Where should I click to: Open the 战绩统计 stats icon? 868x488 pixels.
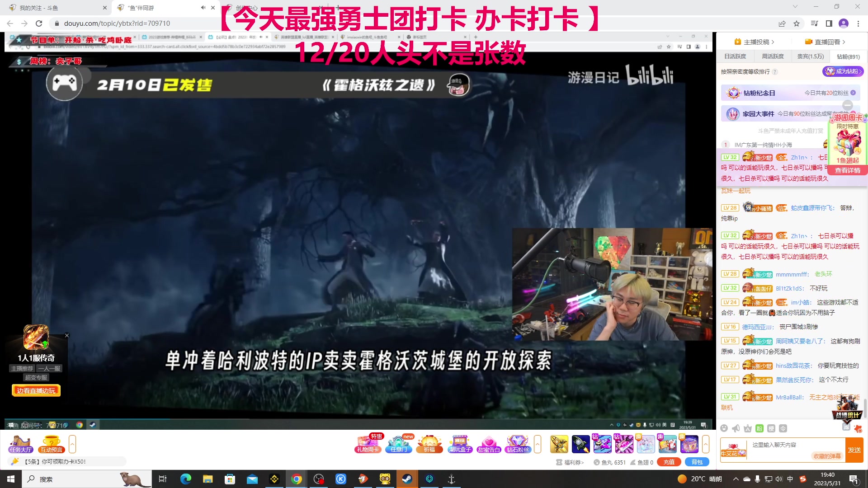847,408
